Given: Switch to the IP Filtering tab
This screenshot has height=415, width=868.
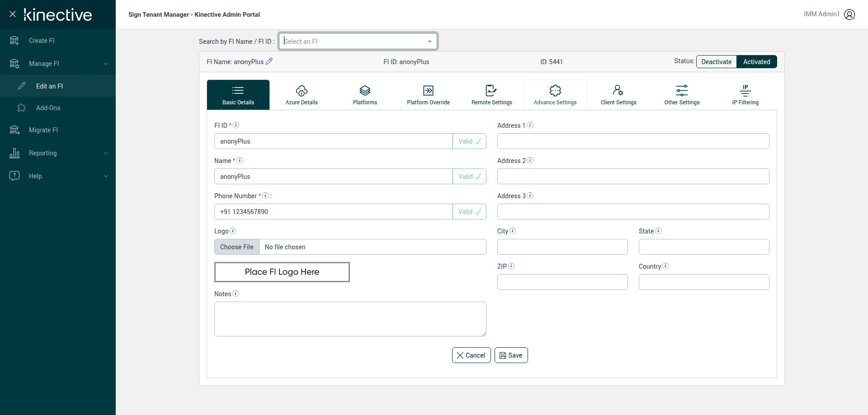Looking at the screenshot, I should tap(745, 95).
